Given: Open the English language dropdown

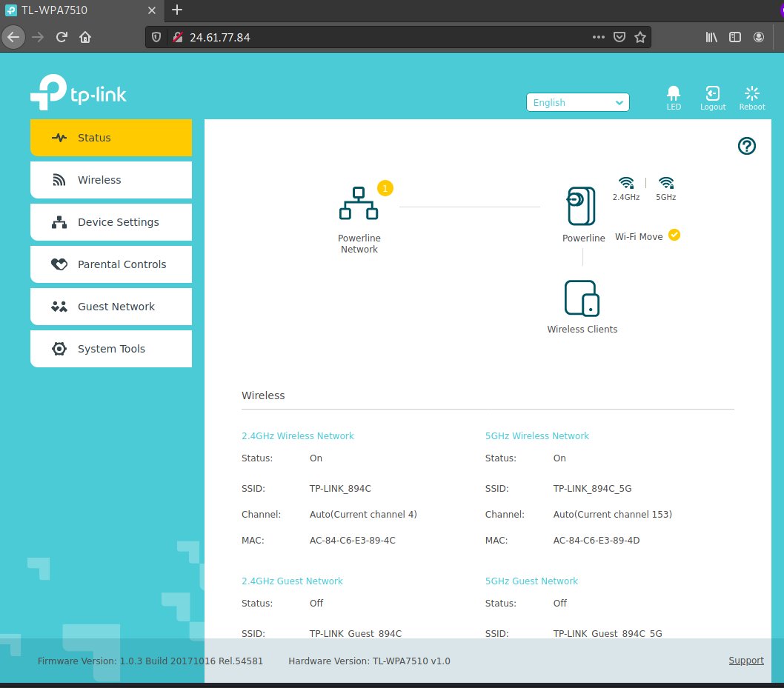Looking at the screenshot, I should 577,102.
